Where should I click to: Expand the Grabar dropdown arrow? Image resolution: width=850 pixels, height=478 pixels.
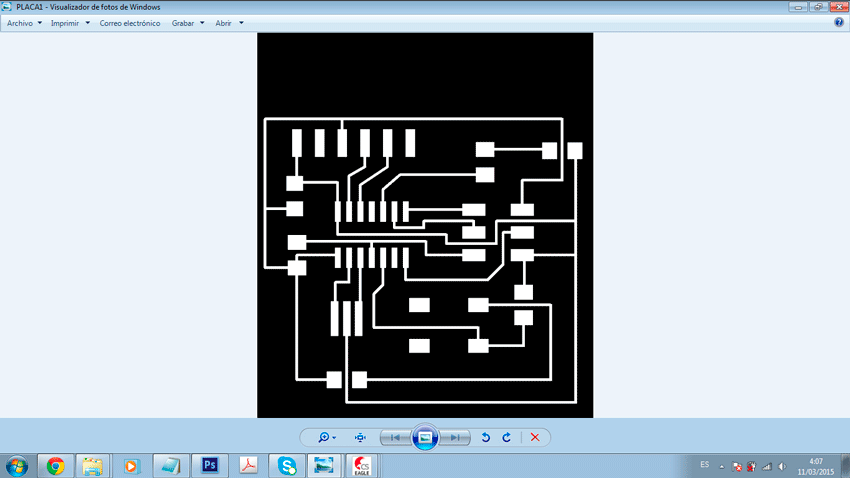point(202,23)
